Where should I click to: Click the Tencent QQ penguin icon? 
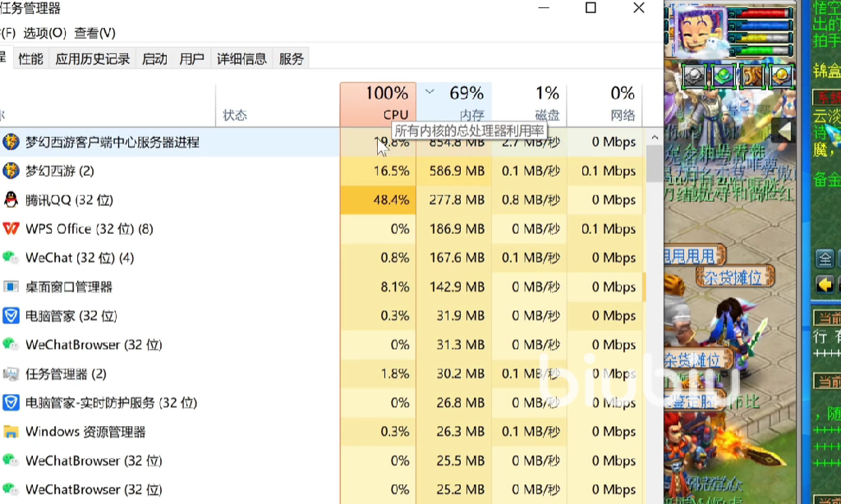11,199
